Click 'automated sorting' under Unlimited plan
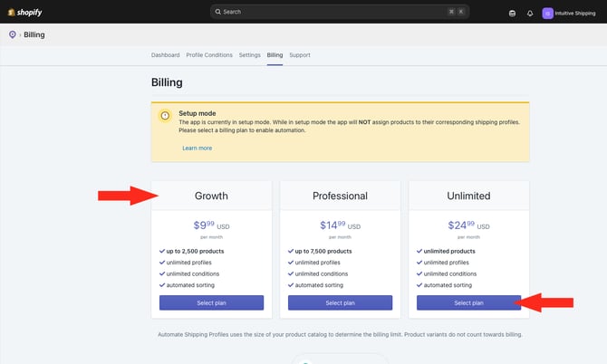Screen dimensions: 607x364 (x=448, y=285)
